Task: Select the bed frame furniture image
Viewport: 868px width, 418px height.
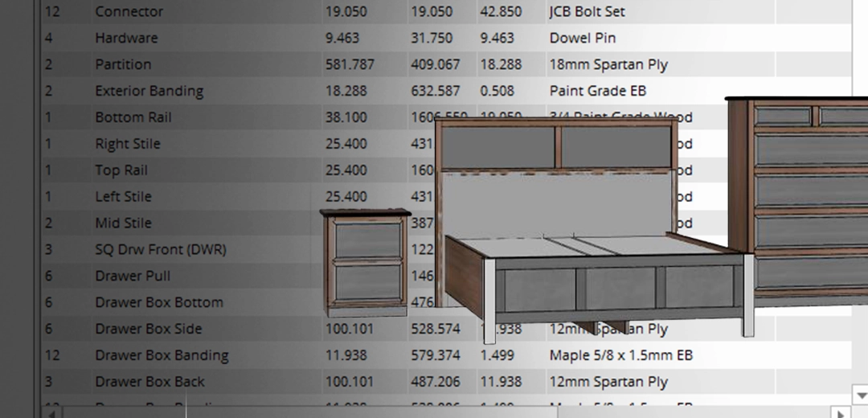Action: [593, 230]
